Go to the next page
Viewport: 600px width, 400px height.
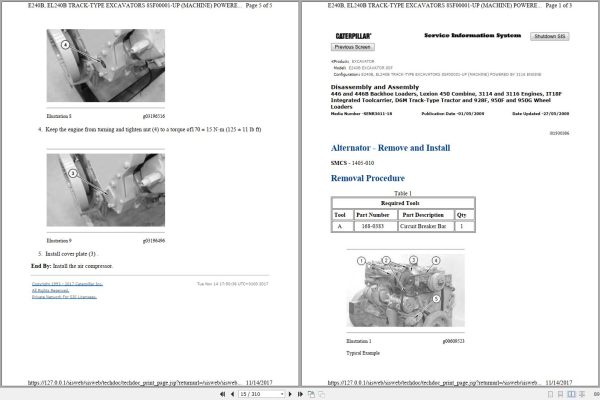tap(290, 394)
